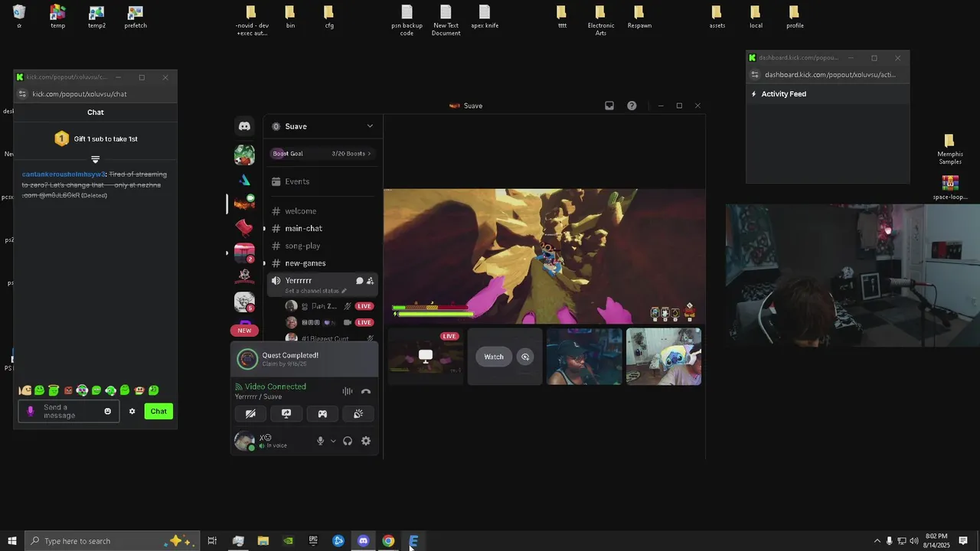Click the icon beside the Watch button
The height and width of the screenshot is (551, 980).
[x=525, y=357]
